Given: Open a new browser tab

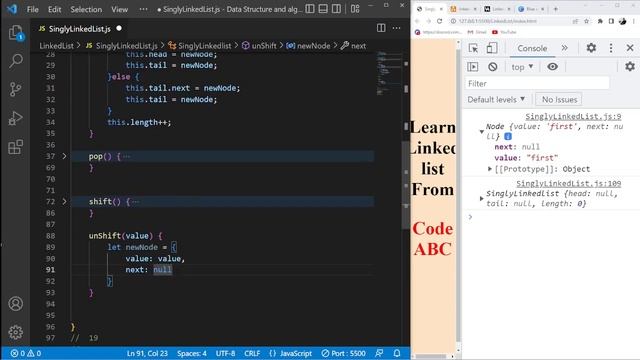Looking at the screenshot, I should point(556,9).
